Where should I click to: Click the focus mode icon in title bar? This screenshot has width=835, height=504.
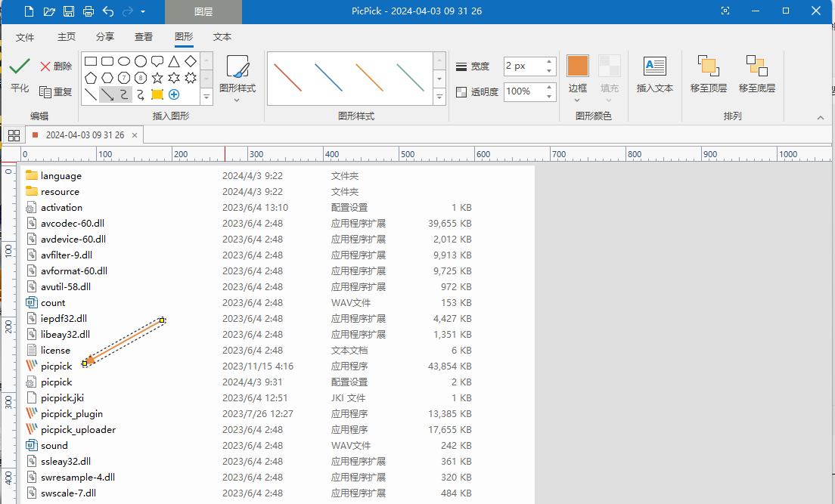click(x=725, y=11)
